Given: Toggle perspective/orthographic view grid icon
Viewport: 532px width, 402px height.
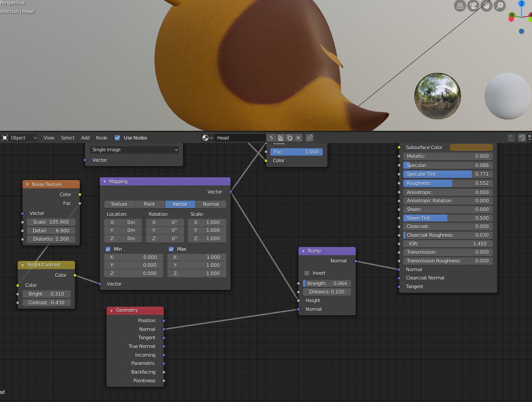Looking at the screenshot, I should click(x=460, y=6).
